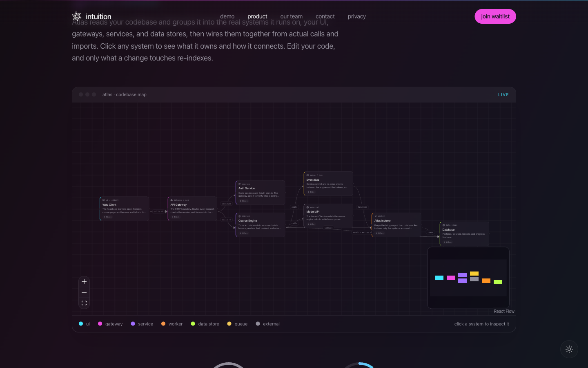588x368 pixels.
Task: Click the gateway icon on API Gateway node
Action: 171,200
